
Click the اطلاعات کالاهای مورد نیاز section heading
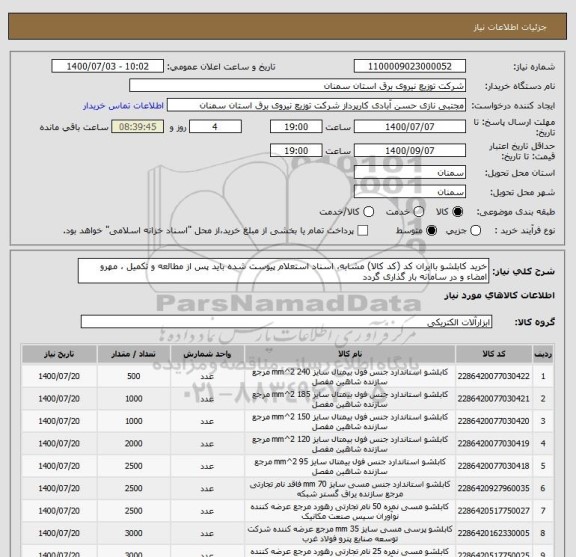500,295
